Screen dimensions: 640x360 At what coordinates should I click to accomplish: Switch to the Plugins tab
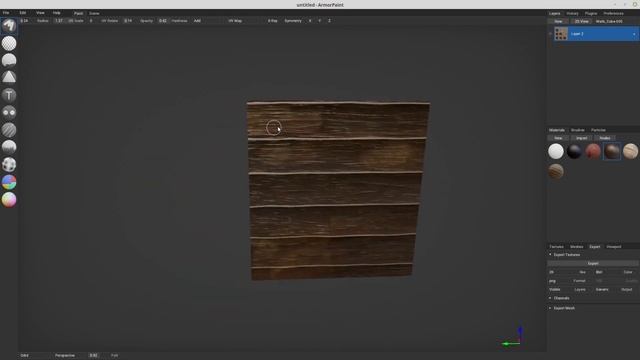coord(591,13)
